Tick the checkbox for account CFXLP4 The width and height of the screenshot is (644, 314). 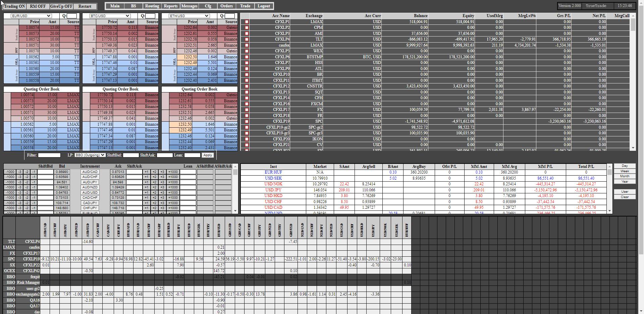tap(247, 40)
